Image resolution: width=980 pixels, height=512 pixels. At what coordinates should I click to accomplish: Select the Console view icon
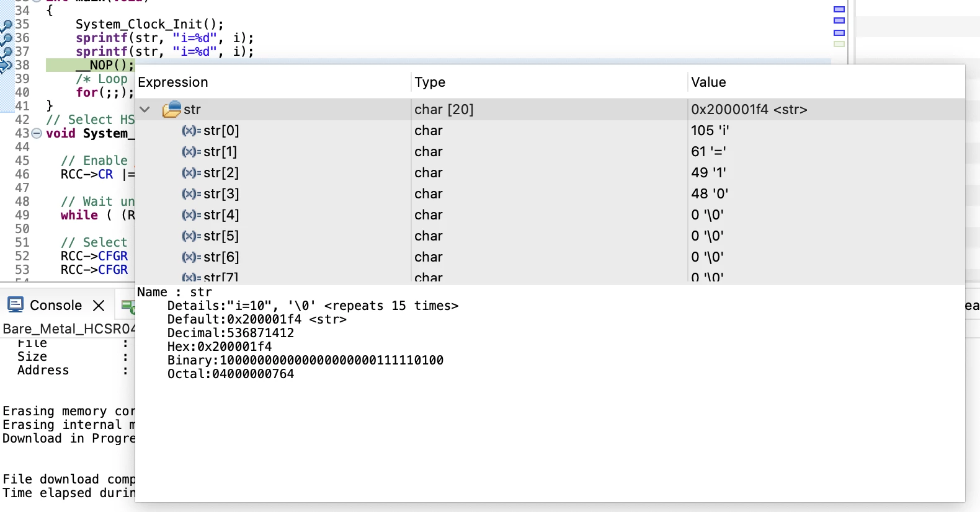(x=16, y=304)
